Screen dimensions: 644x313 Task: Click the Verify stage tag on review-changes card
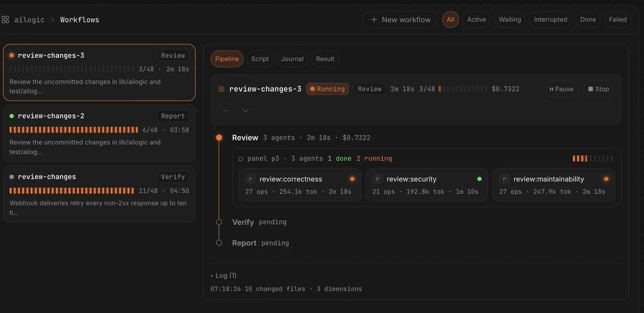173,177
